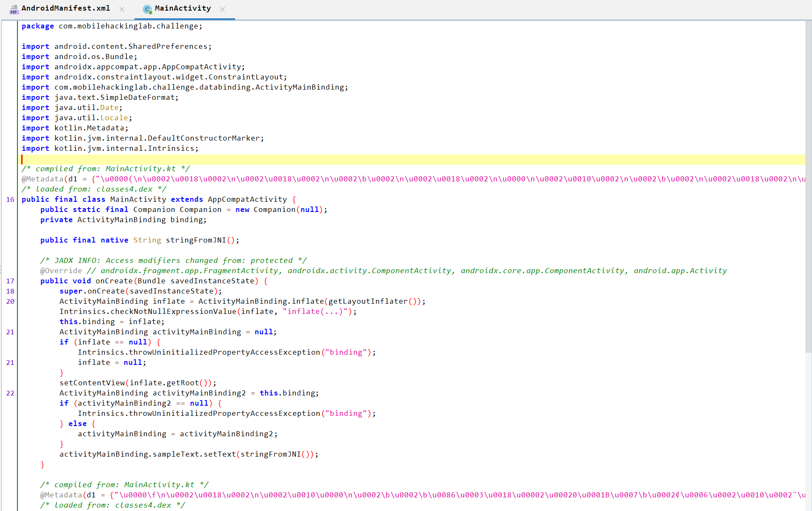Click the getLayoutInflater call
Image resolution: width=812 pixels, height=511 pixels.
pyautogui.click(x=368, y=302)
